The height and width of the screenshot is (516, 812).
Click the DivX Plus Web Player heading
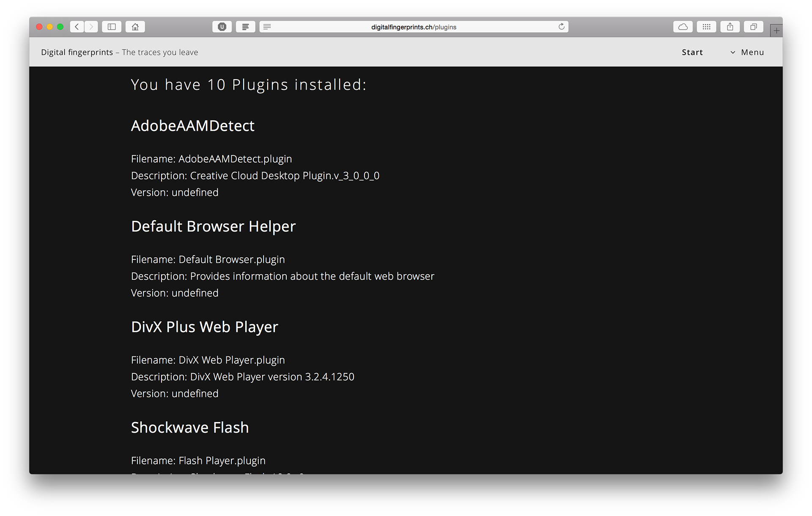point(205,327)
